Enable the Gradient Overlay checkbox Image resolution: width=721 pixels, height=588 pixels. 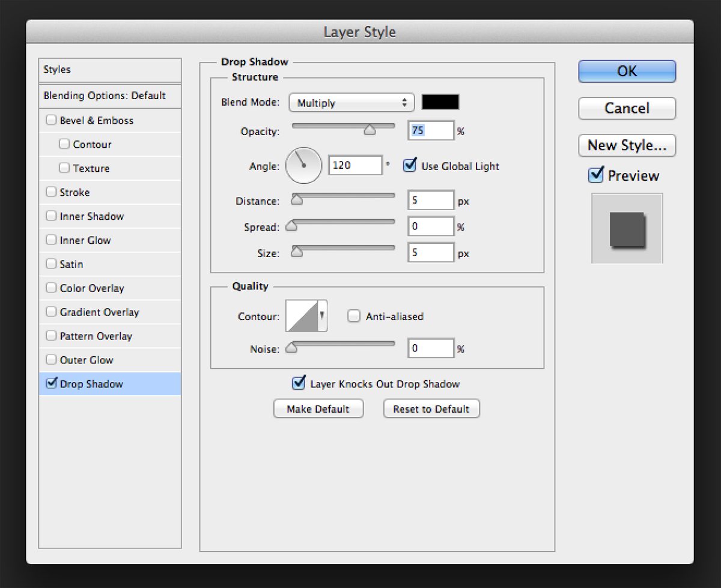point(51,312)
